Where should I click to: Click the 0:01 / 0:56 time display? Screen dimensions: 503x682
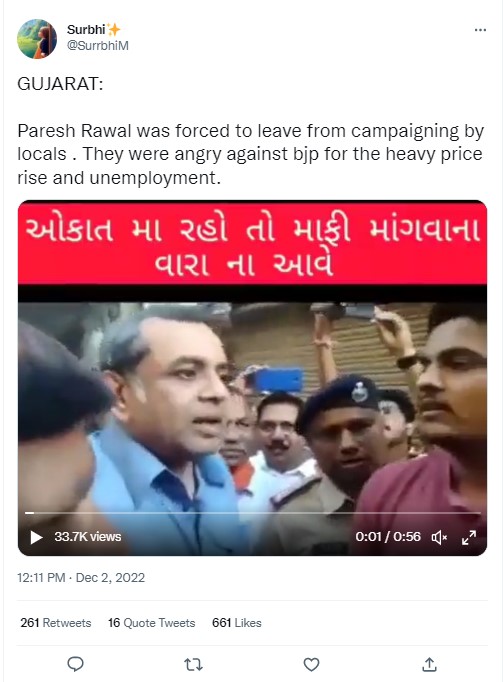388,537
